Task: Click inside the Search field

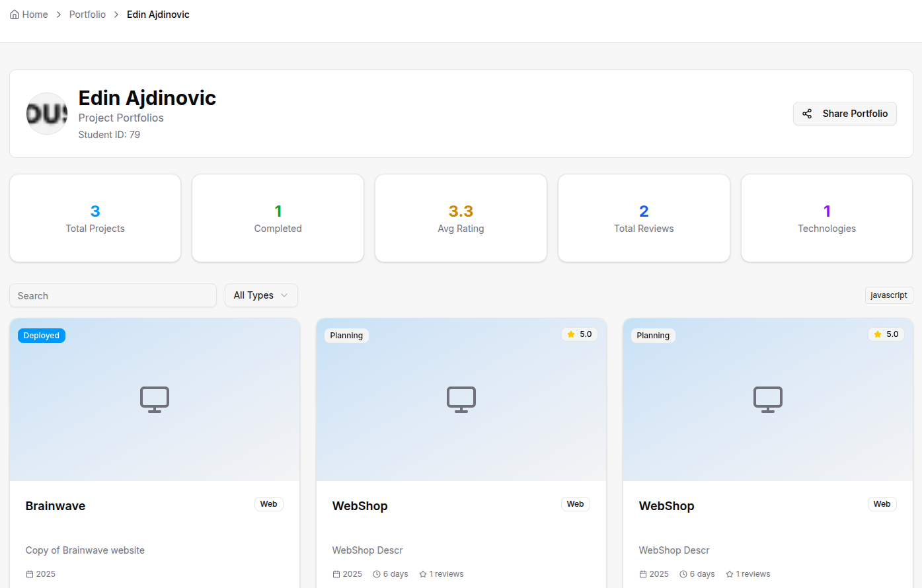Action: (x=112, y=295)
